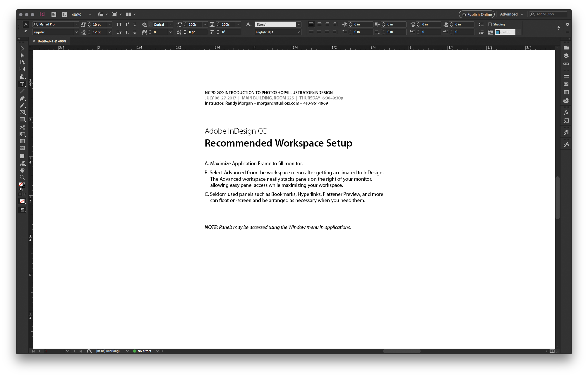Open the Arrange Documents menu
588x377 pixels.
131,14
